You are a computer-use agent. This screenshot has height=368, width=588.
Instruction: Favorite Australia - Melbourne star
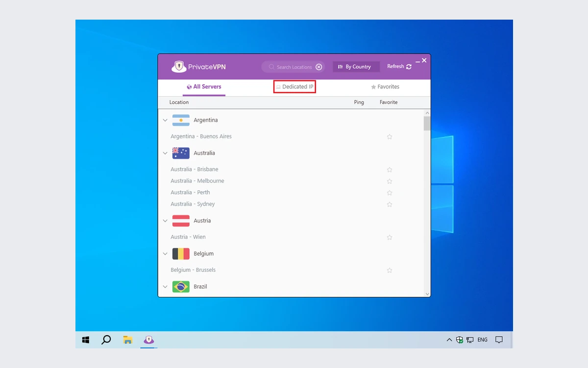click(390, 182)
